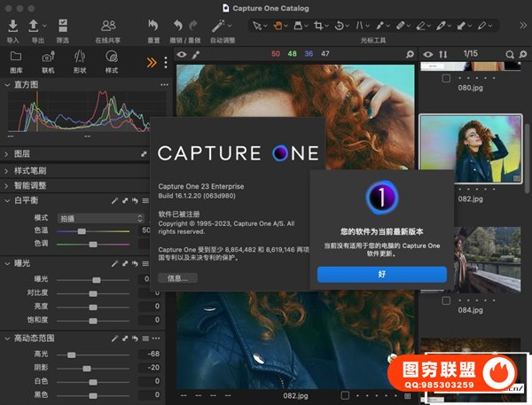Click the white balance eyedropper picker icon
The width and height of the screenshot is (532, 405).
[115, 201]
